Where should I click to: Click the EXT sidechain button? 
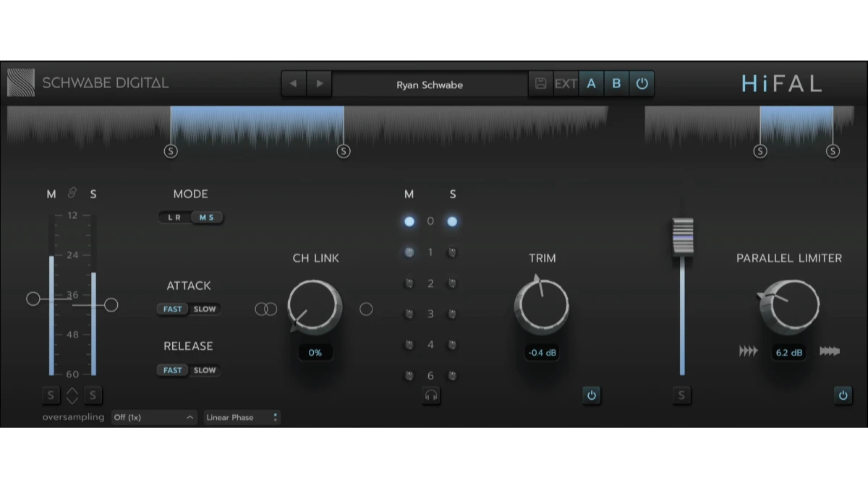(566, 84)
